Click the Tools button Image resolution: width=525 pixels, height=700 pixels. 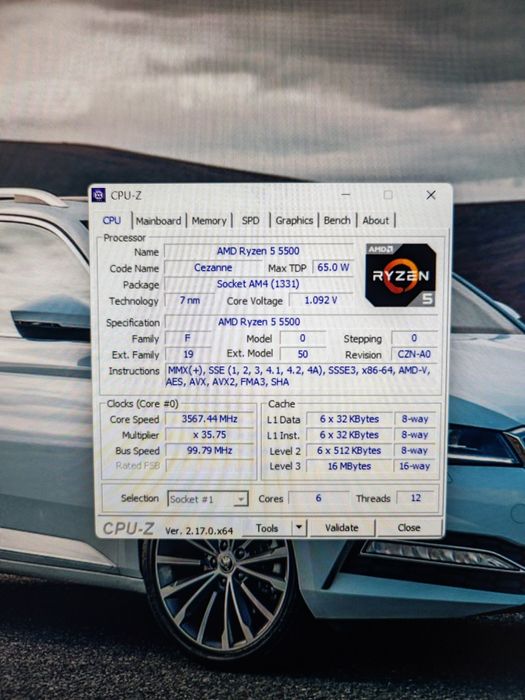[x=267, y=528]
